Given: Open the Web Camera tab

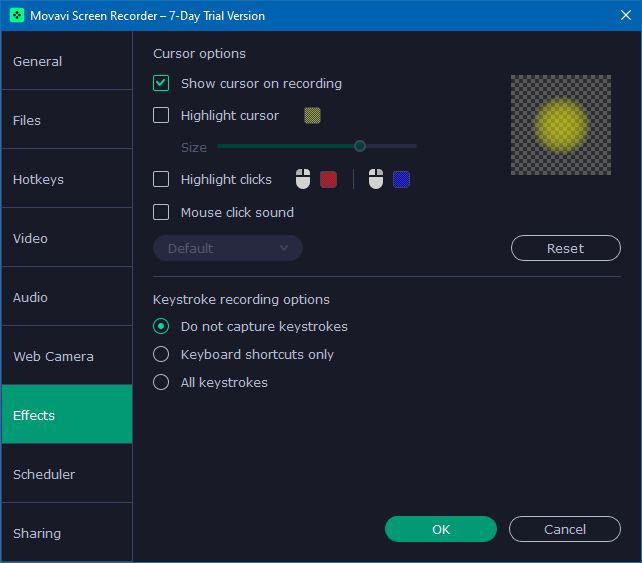Looking at the screenshot, I should click(67, 355).
